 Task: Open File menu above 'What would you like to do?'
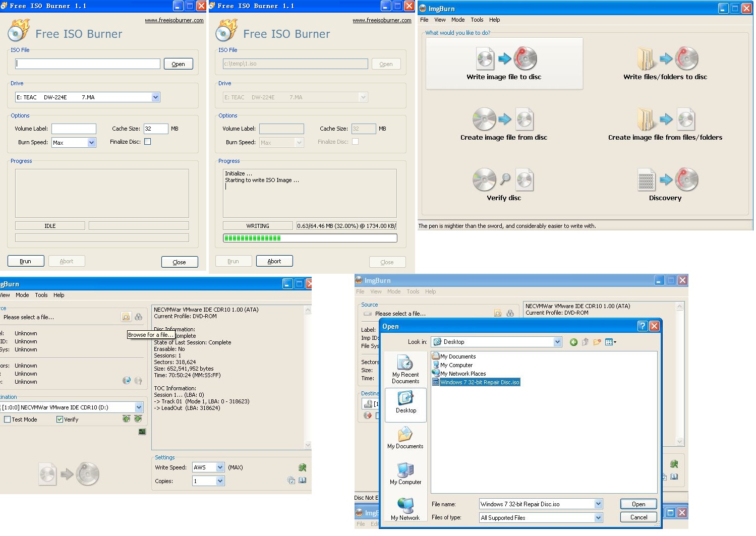tap(424, 20)
